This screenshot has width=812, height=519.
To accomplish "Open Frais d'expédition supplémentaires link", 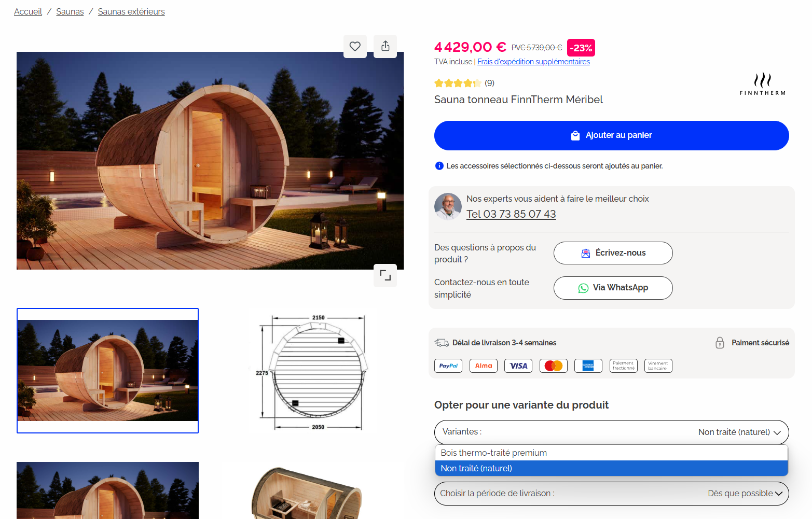I will point(533,62).
